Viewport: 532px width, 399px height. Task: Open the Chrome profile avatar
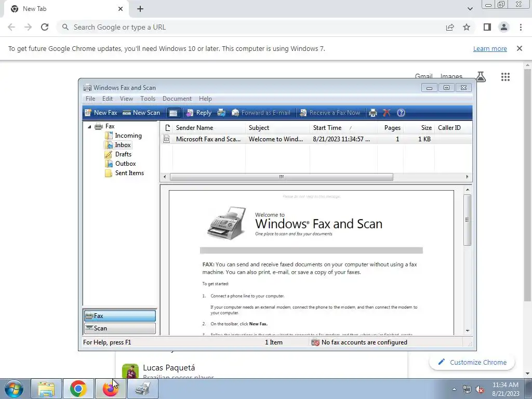tap(504, 27)
